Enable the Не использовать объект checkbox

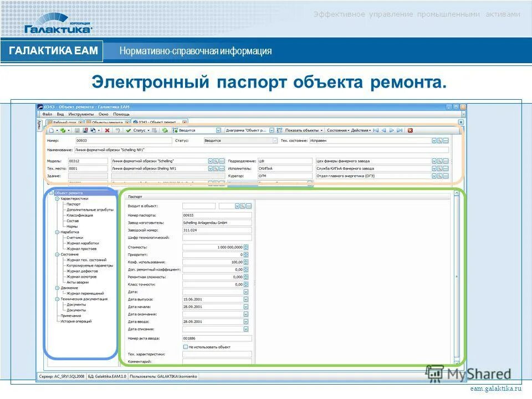[x=185, y=347]
